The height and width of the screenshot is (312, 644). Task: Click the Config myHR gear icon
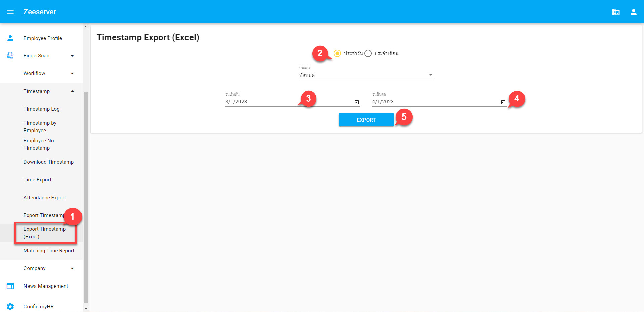[10, 306]
